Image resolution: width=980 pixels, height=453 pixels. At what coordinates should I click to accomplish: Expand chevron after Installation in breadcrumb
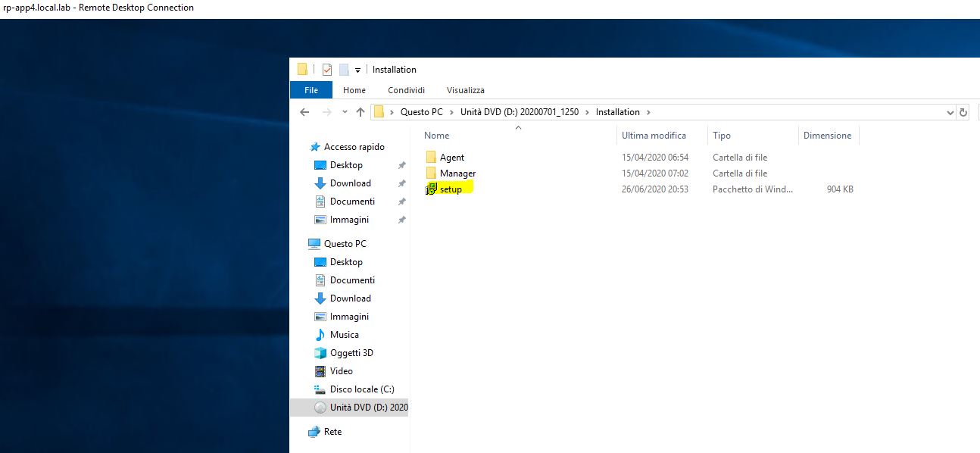pos(648,112)
